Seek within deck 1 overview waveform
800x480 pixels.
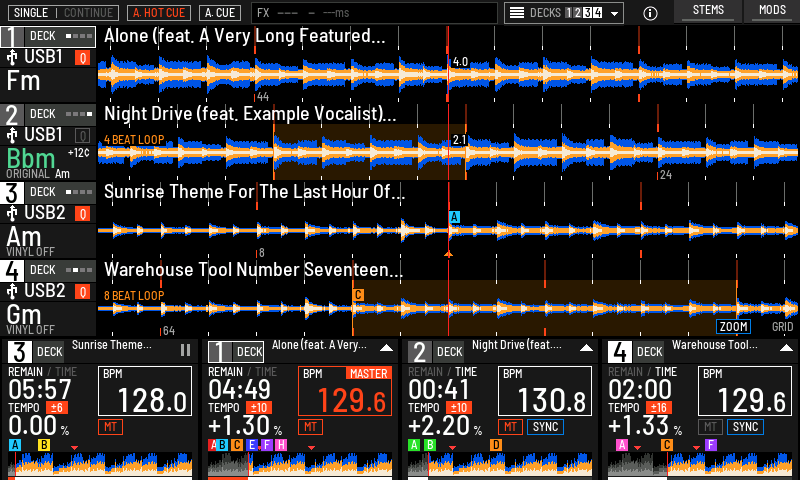coord(300,465)
